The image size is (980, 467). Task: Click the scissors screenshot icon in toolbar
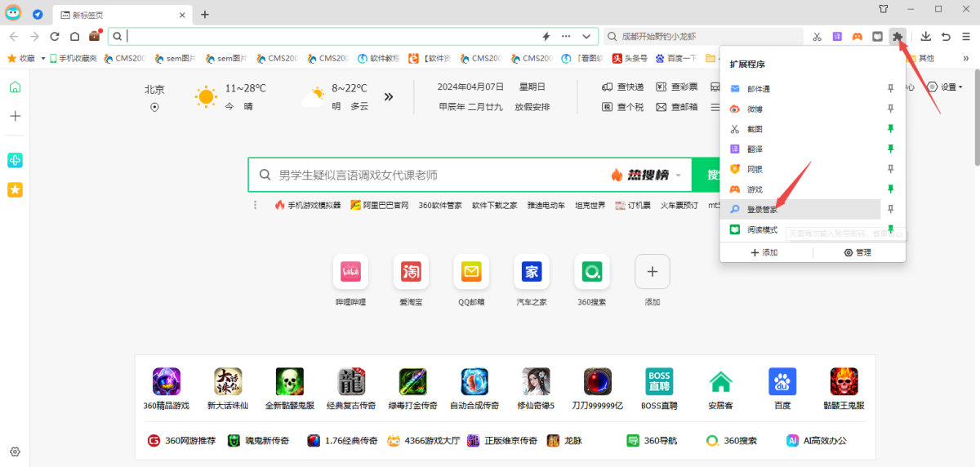817,37
